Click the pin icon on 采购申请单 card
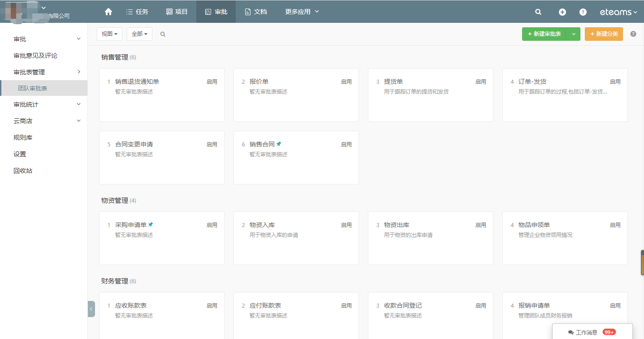This screenshot has width=644, height=339. pos(151,224)
